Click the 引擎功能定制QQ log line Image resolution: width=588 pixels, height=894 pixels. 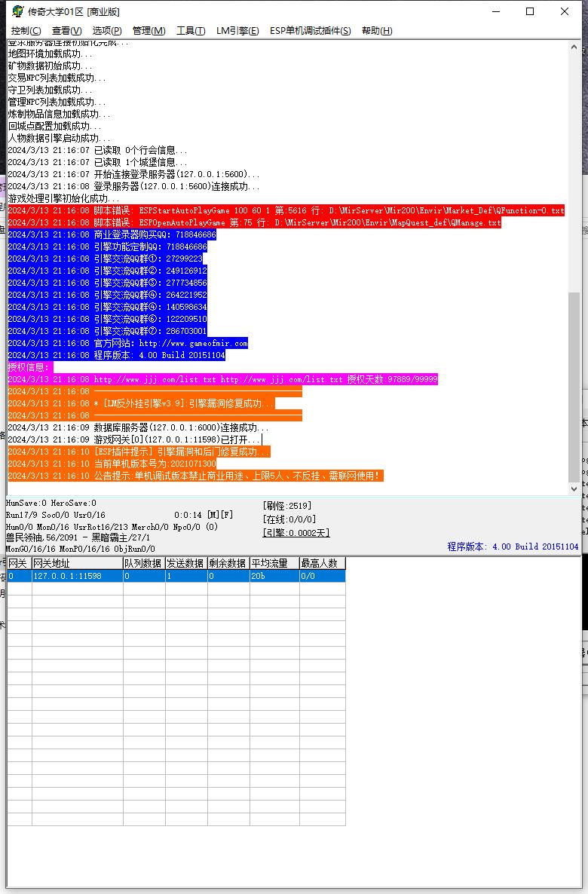tap(107, 246)
